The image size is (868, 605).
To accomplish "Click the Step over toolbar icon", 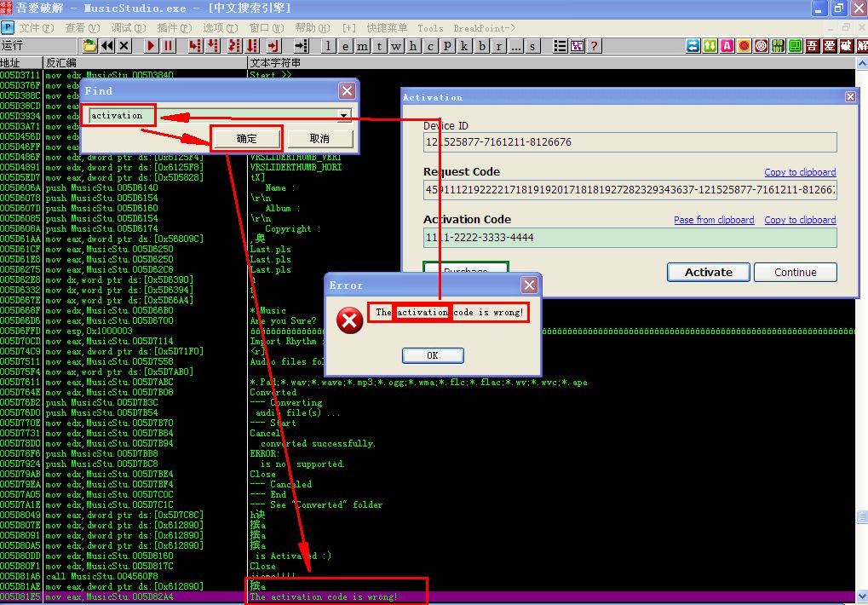I will tap(213, 46).
